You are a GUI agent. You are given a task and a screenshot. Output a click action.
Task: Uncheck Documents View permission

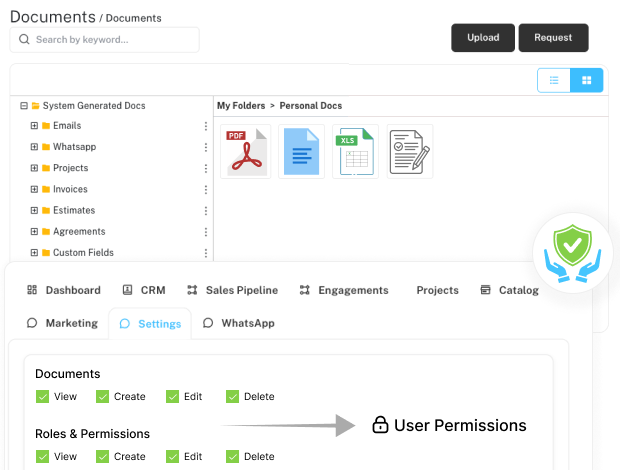tap(42, 396)
